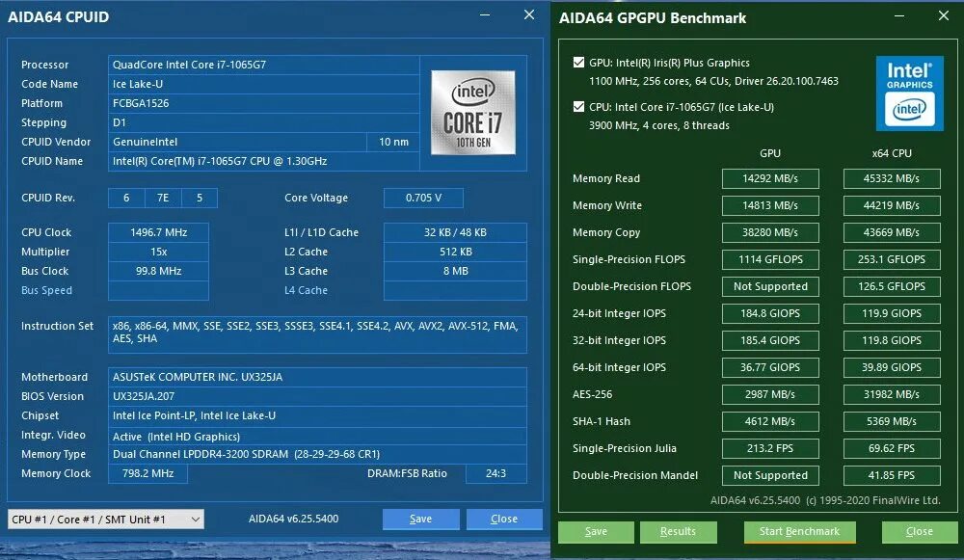Click GPU Single-Precision Julia result 213.2 FPS
The image size is (964, 560).
pyautogui.click(x=770, y=449)
